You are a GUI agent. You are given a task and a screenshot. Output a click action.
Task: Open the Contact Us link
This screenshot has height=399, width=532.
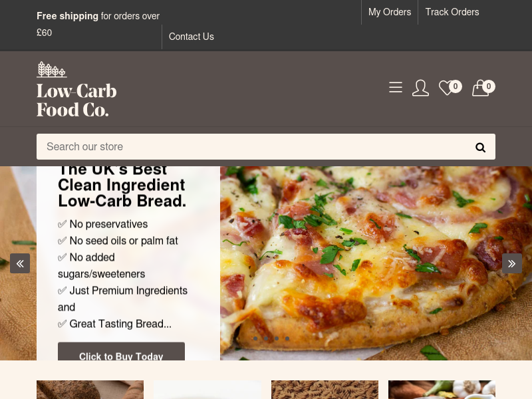tap(192, 37)
